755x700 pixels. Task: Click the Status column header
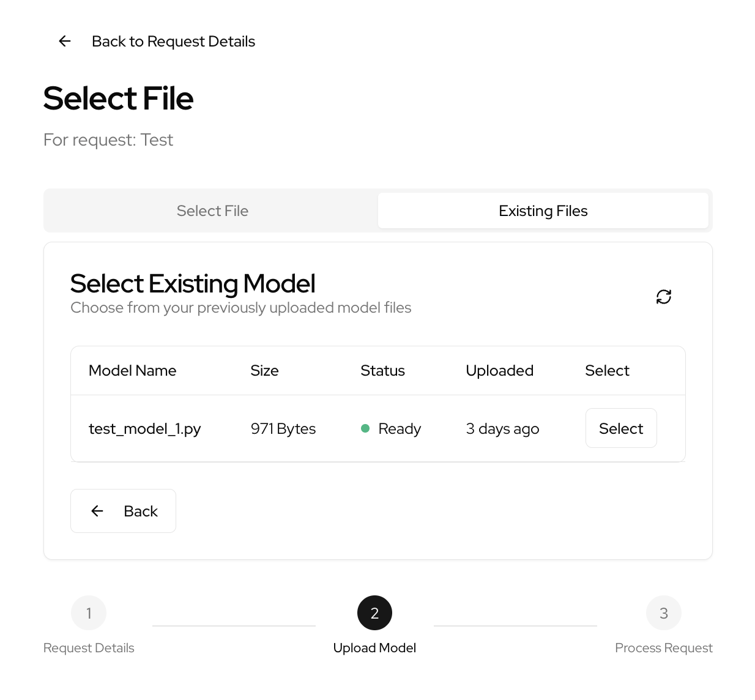(x=382, y=371)
